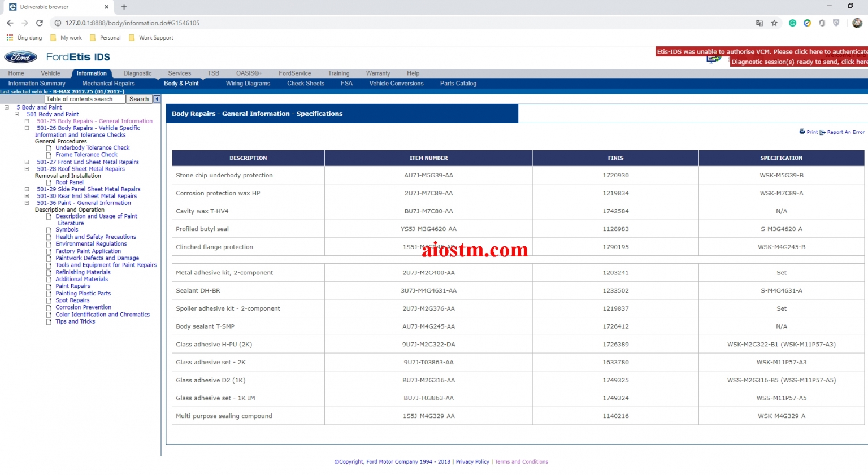Image resolution: width=868 pixels, height=475 pixels.
Task: Open the Warranty tab
Action: tap(378, 73)
